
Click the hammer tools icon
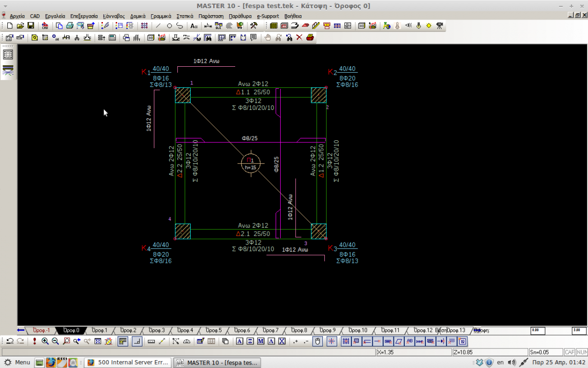[254, 26]
